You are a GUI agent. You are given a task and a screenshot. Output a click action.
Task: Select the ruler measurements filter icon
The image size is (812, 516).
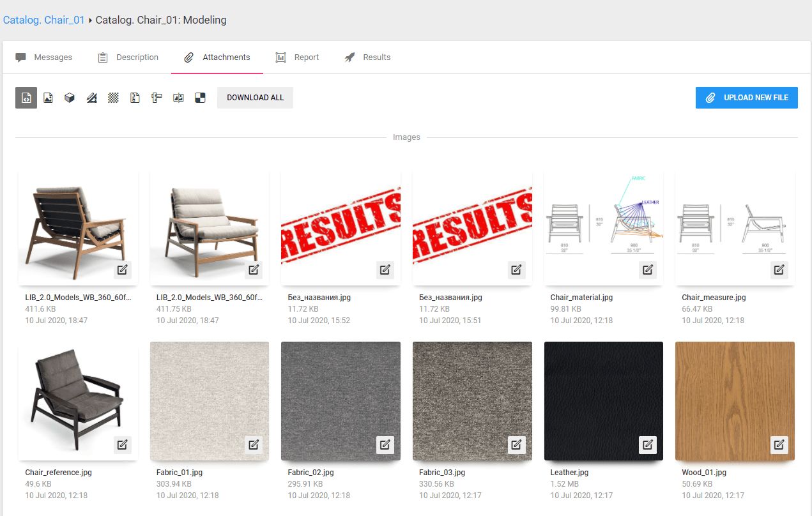(x=157, y=97)
